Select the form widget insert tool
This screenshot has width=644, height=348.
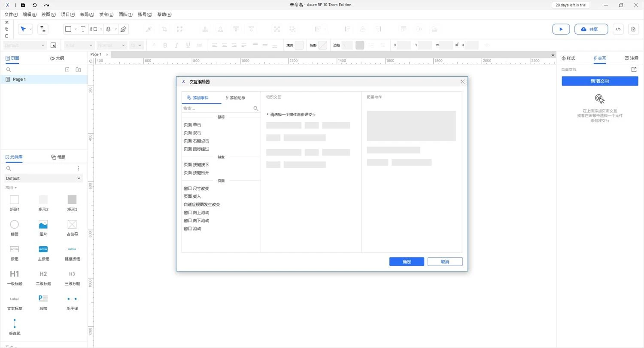[94, 29]
